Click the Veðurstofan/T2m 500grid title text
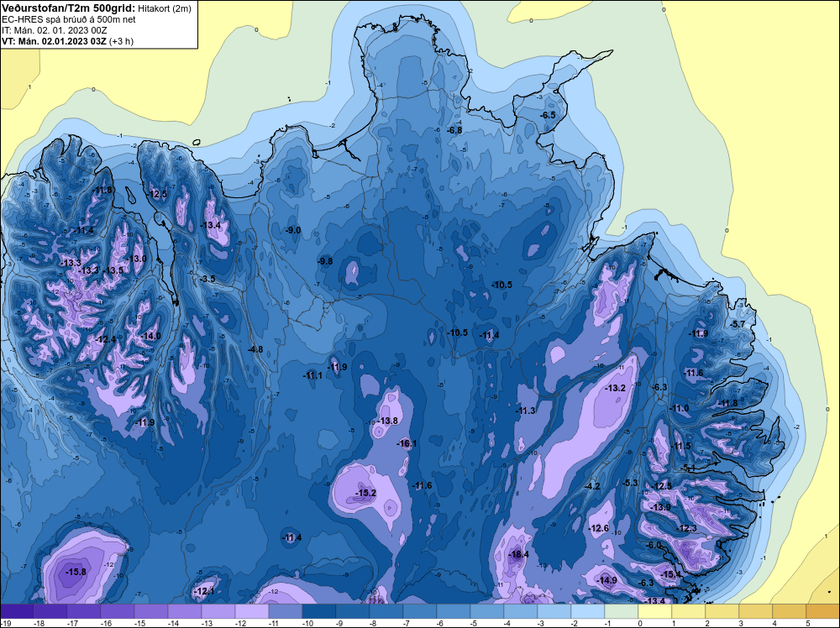The width and height of the screenshot is (840, 628). [x=67, y=8]
